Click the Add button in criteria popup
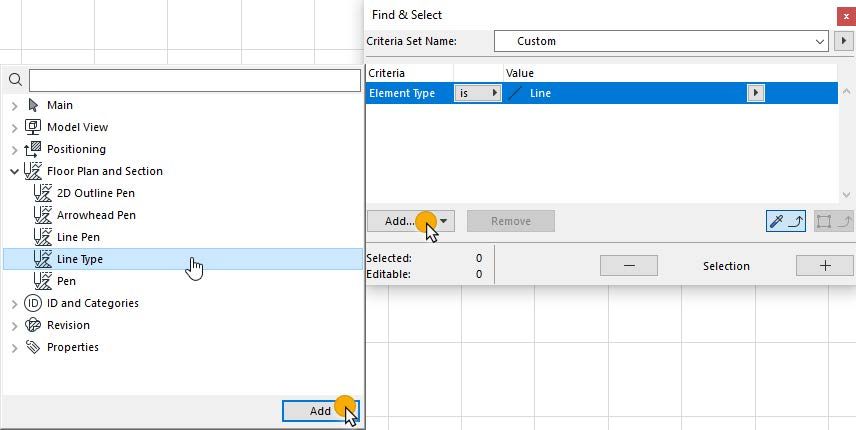The height and width of the screenshot is (430, 856). (319, 411)
